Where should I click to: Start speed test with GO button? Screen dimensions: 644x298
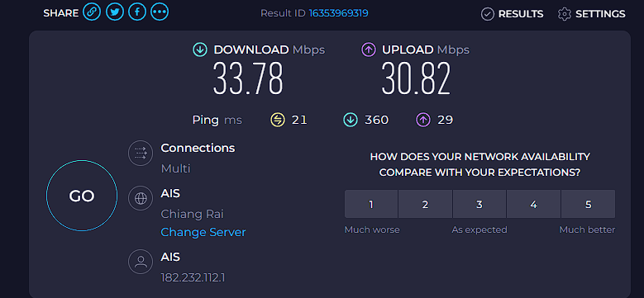click(x=82, y=196)
